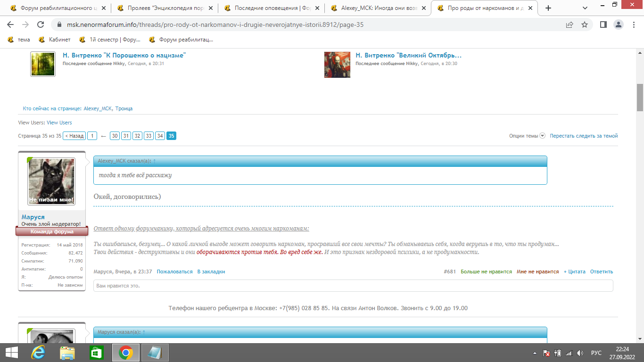The image size is (644, 362).
Task: Open the tab search chevron dropdown
Action: tap(585, 8)
